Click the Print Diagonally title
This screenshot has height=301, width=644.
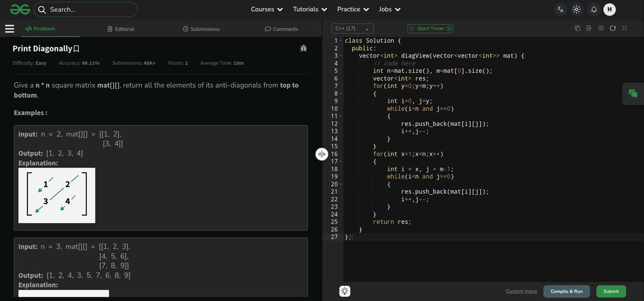tap(42, 49)
